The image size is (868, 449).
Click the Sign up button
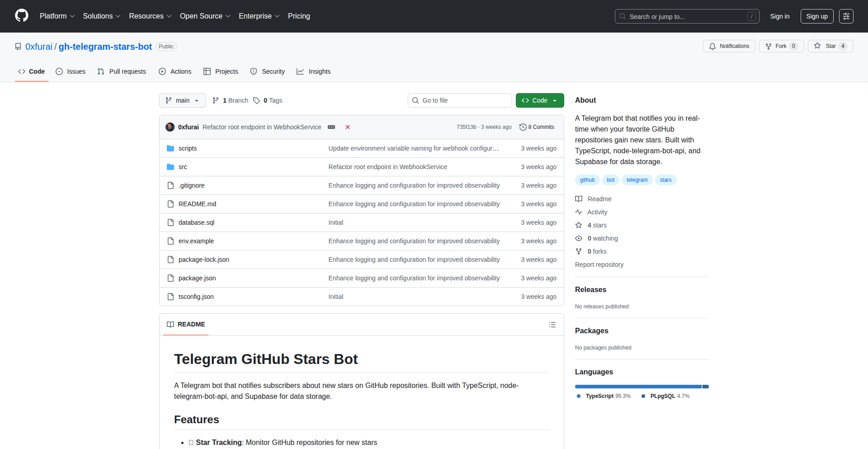click(x=816, y=16)
